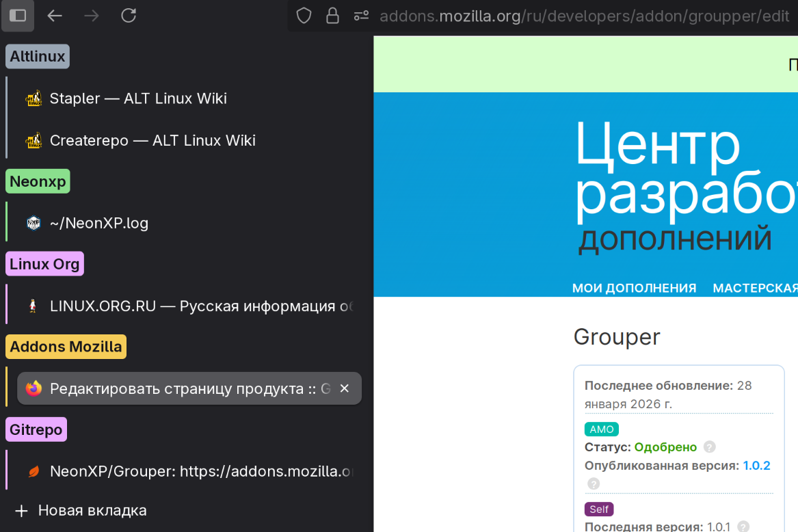Close the active Addons Mozilla tab
Viewport: 798px width, 532px height.
tap(345, 388)
